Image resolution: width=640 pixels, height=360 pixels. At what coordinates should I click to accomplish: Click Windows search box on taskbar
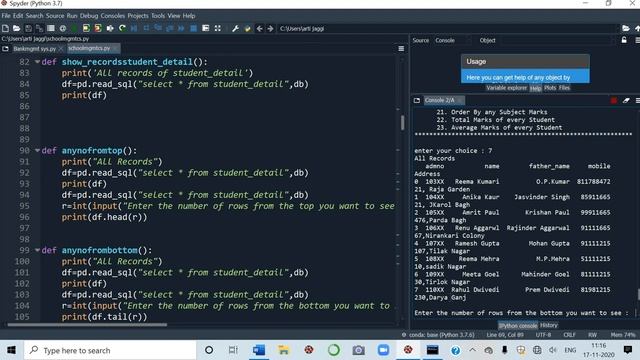(110, 350)
